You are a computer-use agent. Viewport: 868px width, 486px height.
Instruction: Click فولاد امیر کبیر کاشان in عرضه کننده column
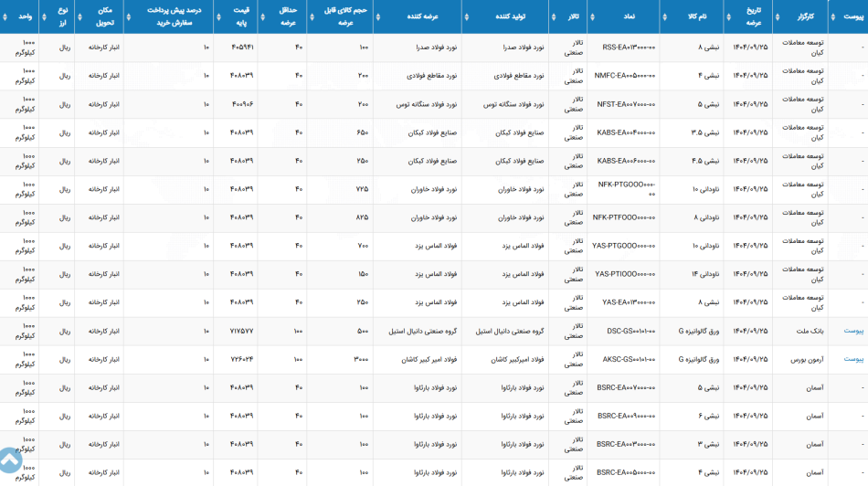tap(429, 359)
